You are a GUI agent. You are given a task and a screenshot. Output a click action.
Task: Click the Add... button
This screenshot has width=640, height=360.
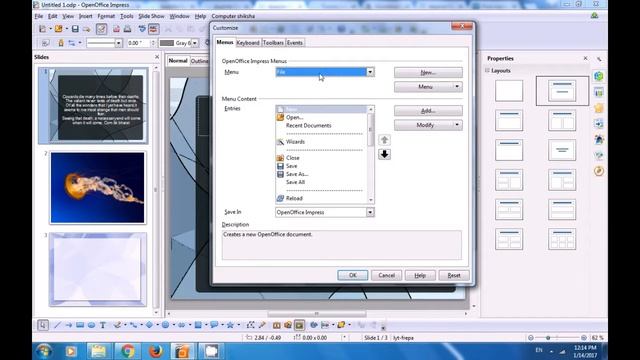(428, 111)
